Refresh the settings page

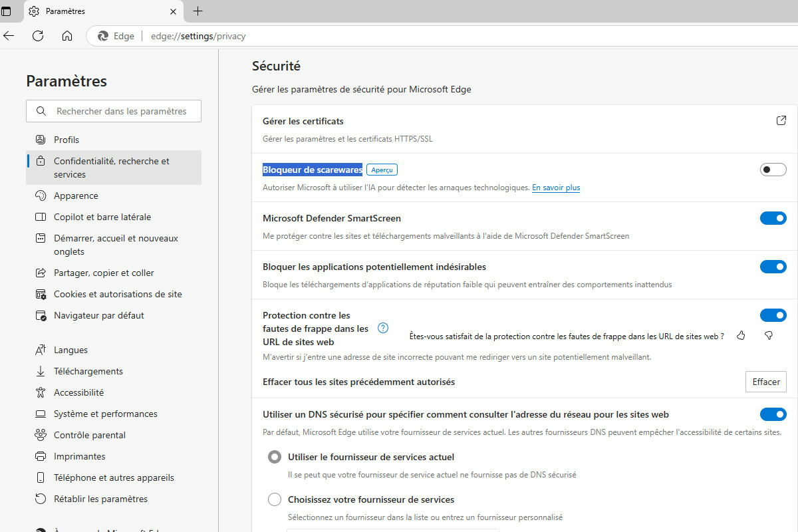pyautogui.click(x=38, y=36)
